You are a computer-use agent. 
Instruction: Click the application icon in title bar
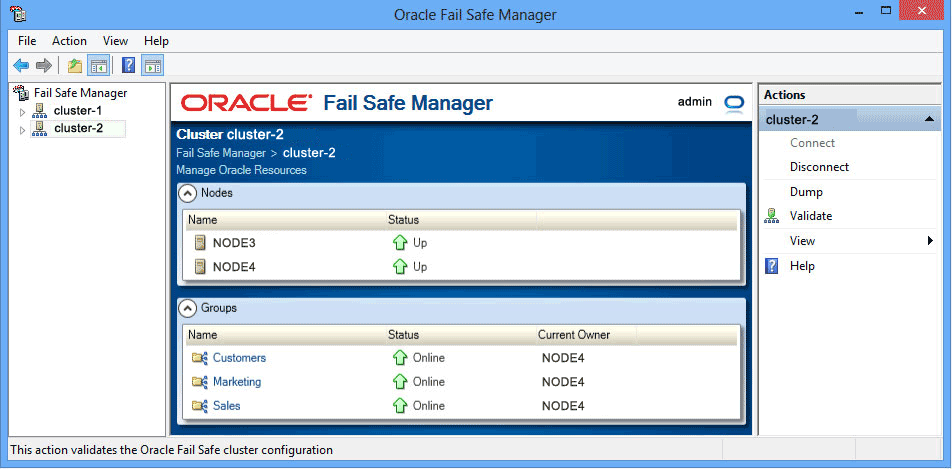(18, 13)
